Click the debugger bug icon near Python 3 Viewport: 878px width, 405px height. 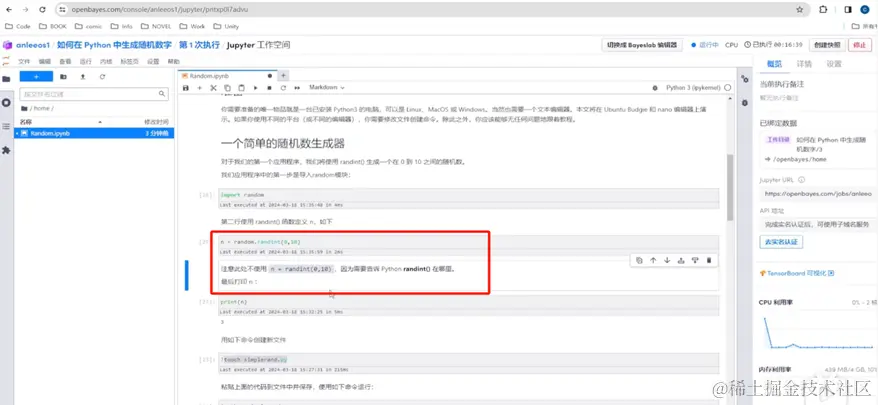(x=655, y=88)
